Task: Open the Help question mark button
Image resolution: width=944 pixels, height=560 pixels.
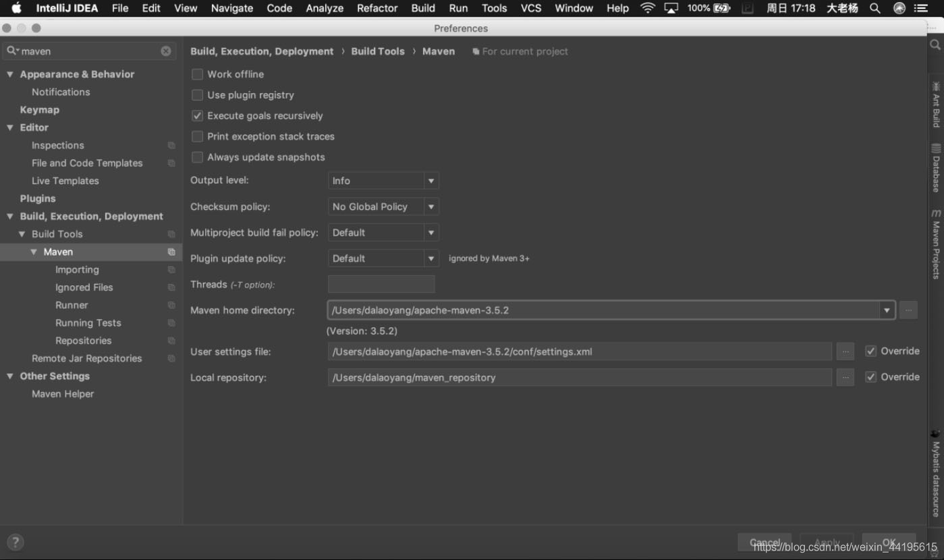Action: tap(15, 542)
